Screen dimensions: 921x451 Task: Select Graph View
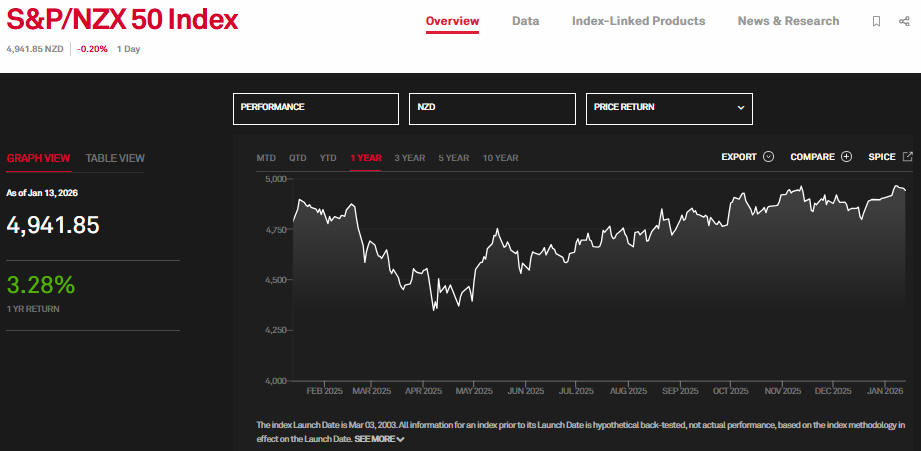pos(38,158)
